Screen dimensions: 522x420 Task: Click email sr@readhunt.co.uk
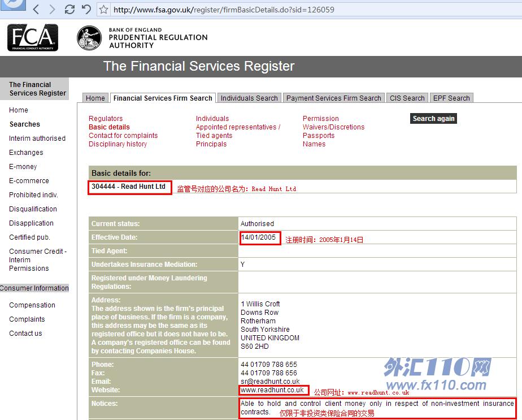(x=270, y=382)
